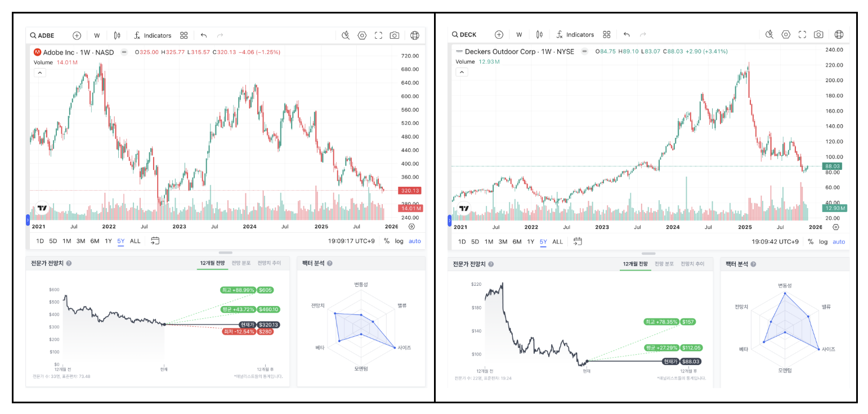Open Indicators on the DECK chart toolbar
This screenshot has height=414, width=868.
click(574, 34)
